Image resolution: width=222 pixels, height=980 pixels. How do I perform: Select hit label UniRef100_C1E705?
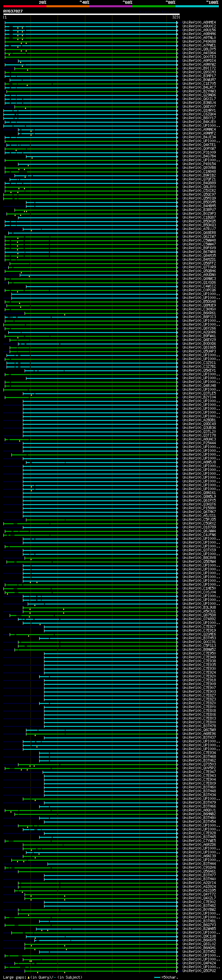click(x=199, y=84)
